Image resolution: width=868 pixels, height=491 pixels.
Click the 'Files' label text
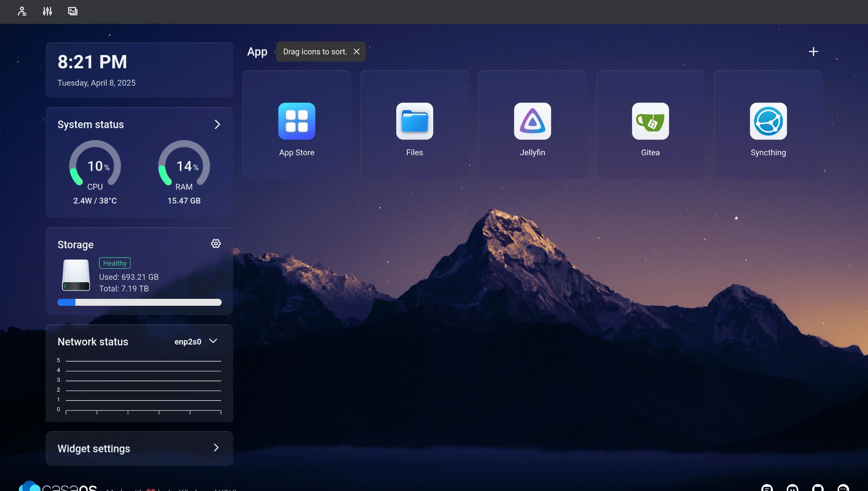[x=414, y=152]
